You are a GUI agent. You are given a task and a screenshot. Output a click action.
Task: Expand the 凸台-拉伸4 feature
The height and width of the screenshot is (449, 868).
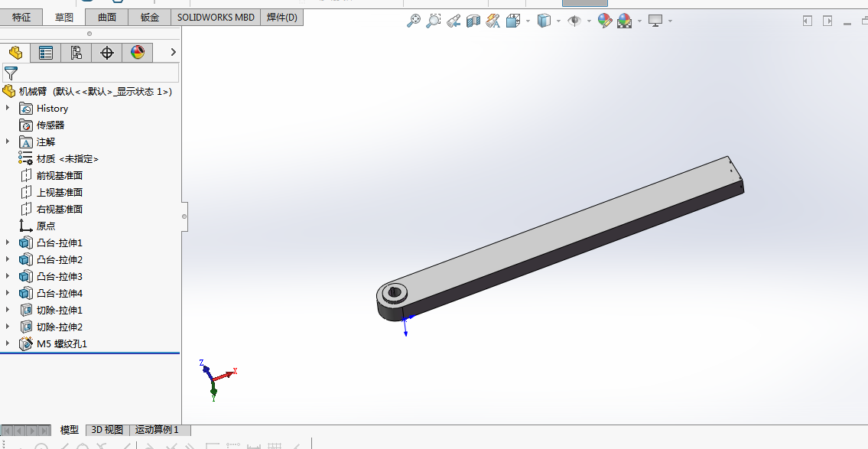coord(8,293)
